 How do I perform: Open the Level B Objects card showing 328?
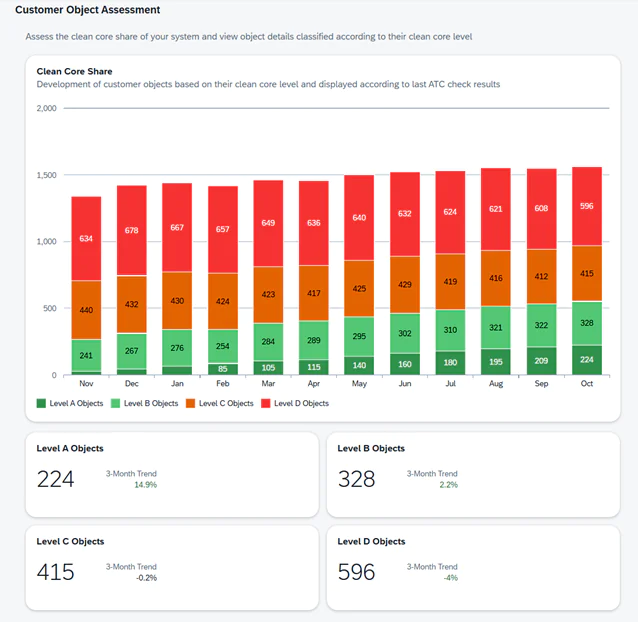473,474
